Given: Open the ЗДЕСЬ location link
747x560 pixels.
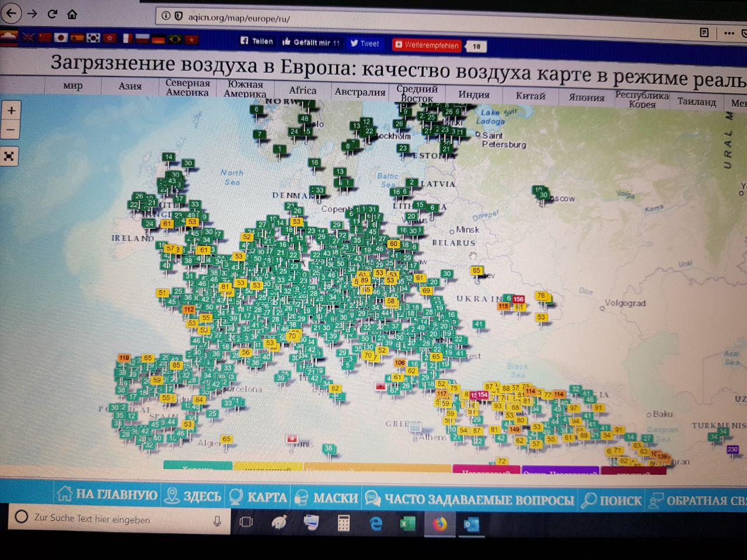Looking at the screenshot, I should coord(193,496).
